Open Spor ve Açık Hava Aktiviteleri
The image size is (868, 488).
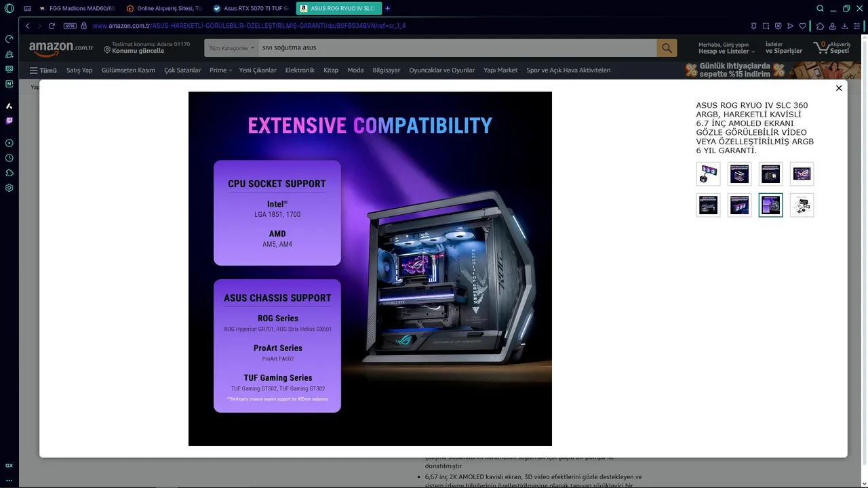point(568,70)
